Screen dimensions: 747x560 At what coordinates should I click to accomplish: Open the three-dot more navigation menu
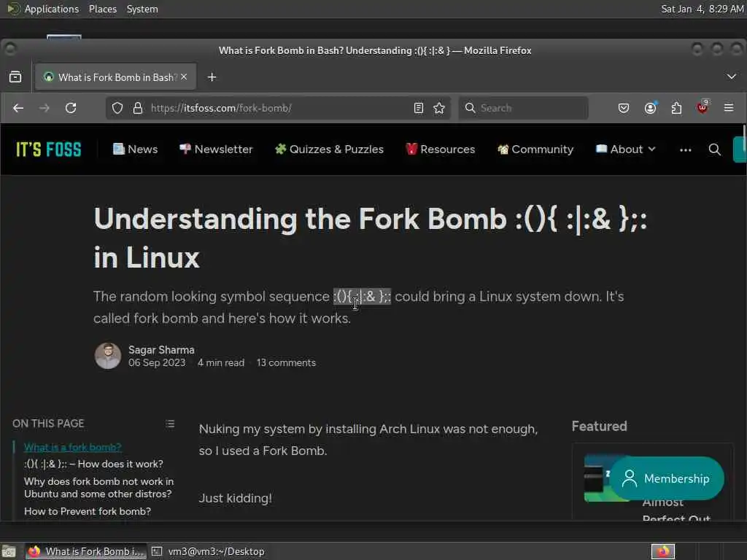click(x=686, y=150)
